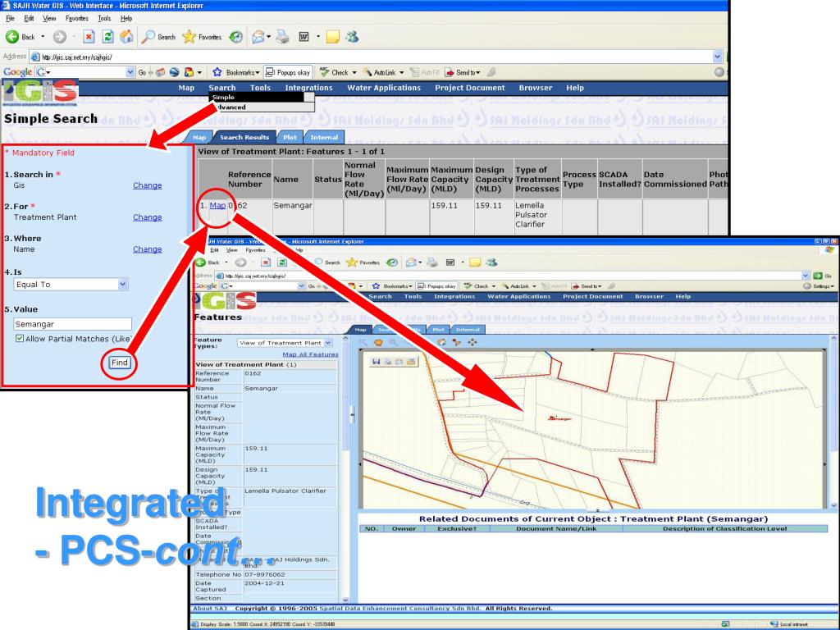Open the Bookmarks dropdown in lower Google toolbar

coord(410,286)
